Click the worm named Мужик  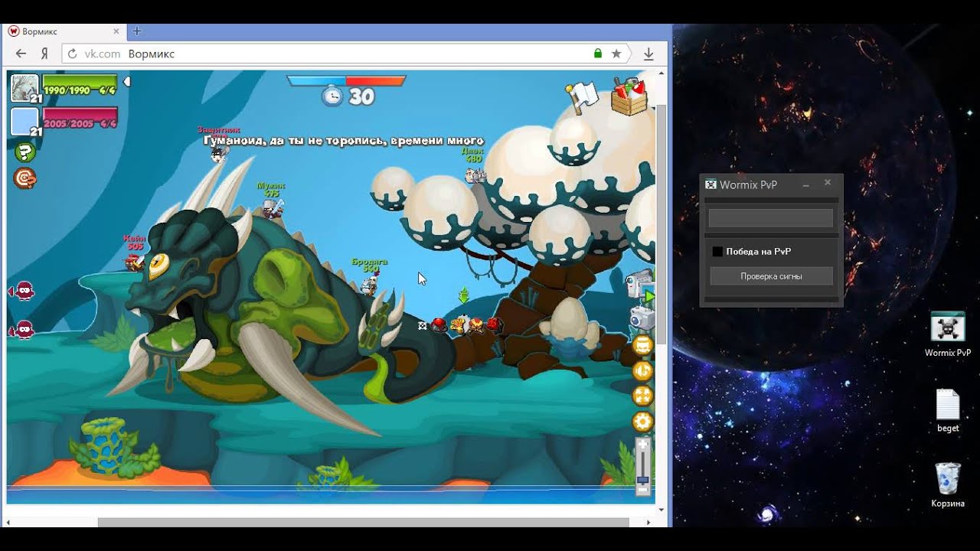(273, 208)
